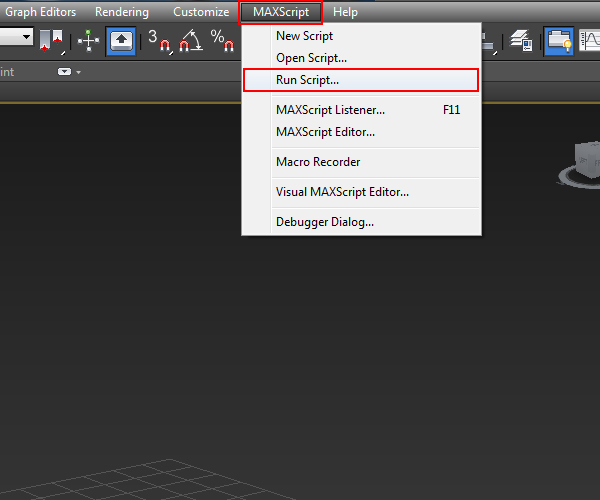
Task: Open the Debugger Dialog... entry
Action: point(362,222)
